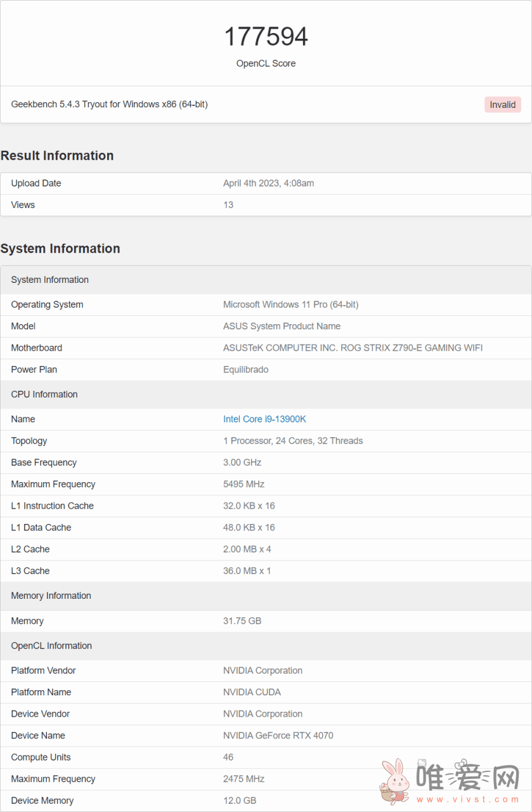Click the L1 Instruction Cache row label
The width and height of the screenshot is (532, 812).
coord(53,506)
